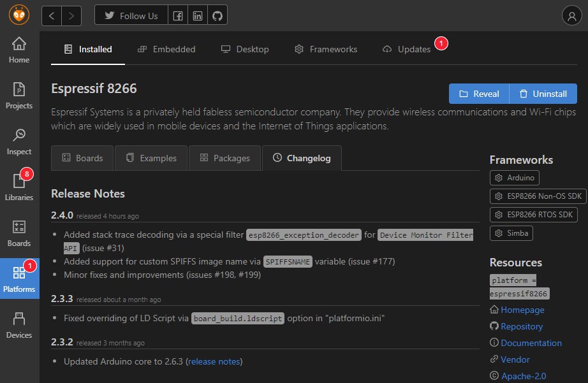Open the Boards sub-tab of Espressif 8266
This screenshot has height=383, width=588.
tap(82, 158)
